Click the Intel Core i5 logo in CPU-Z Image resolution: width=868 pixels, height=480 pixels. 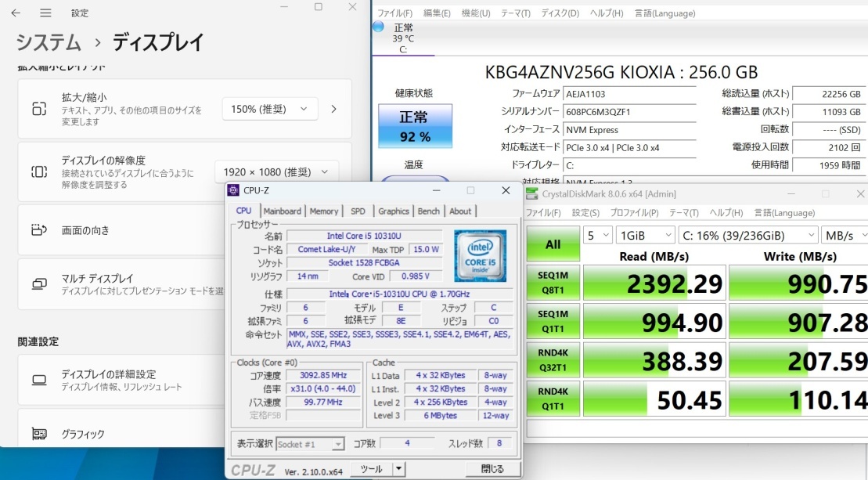[480, 256]
